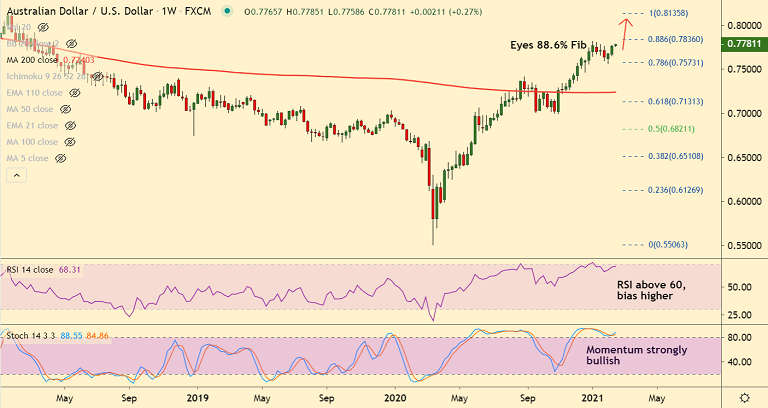Select the MA 200 close legend label
The width and height of the screenshot is (768, 408).
[x=32, y=60]
